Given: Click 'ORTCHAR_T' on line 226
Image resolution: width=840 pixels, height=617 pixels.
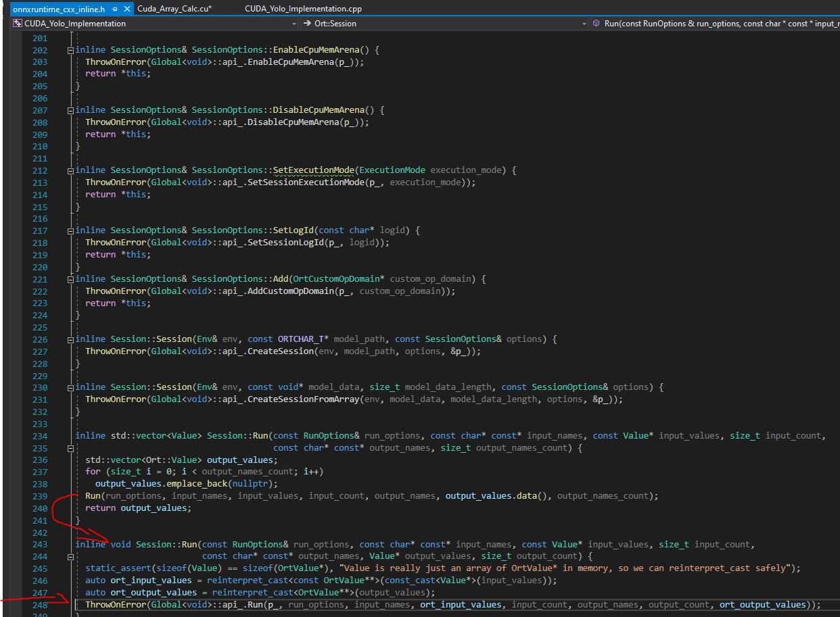Looking at the screenshot, I should pos(301,339).
